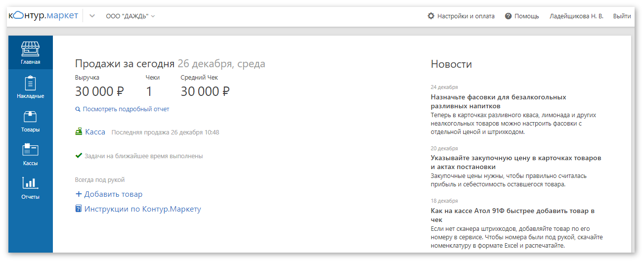644x262 pixels.
Task: Click Выйти to log out
Action: tap(622, 16)
